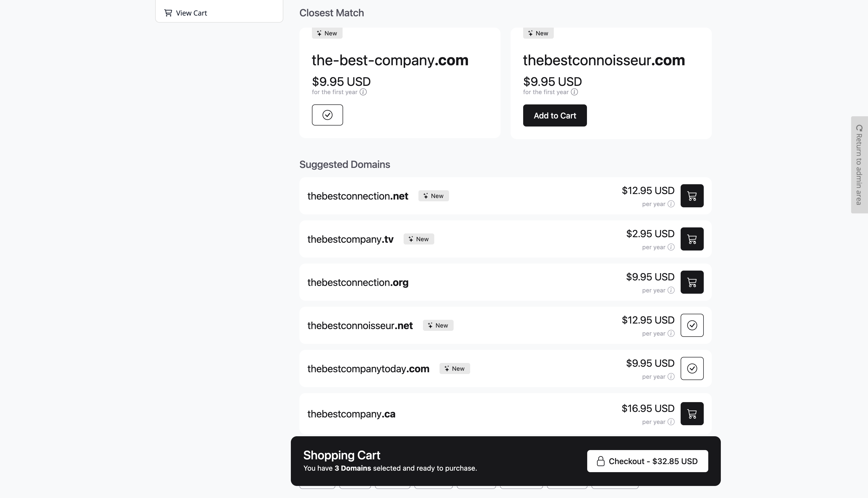Untick thebestcompanytoday.com selected checkmark

pyautogui.click(x=692, y=368)
